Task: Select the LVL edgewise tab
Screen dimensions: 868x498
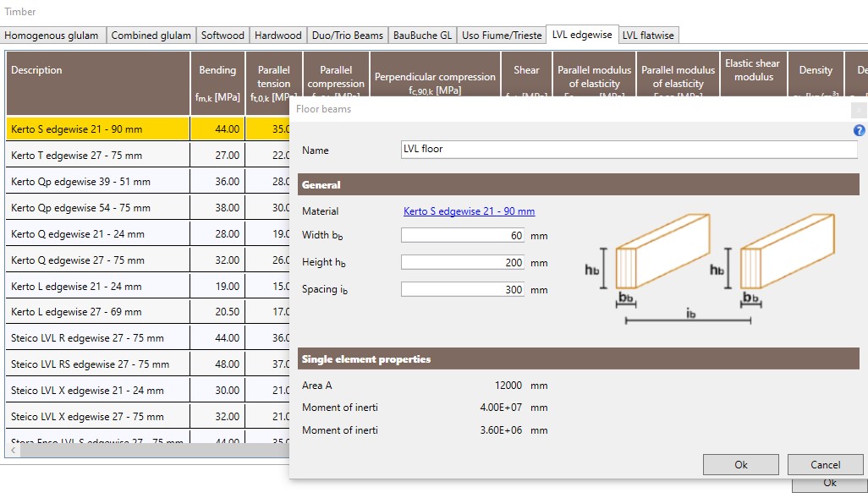Action: point(582,35)
